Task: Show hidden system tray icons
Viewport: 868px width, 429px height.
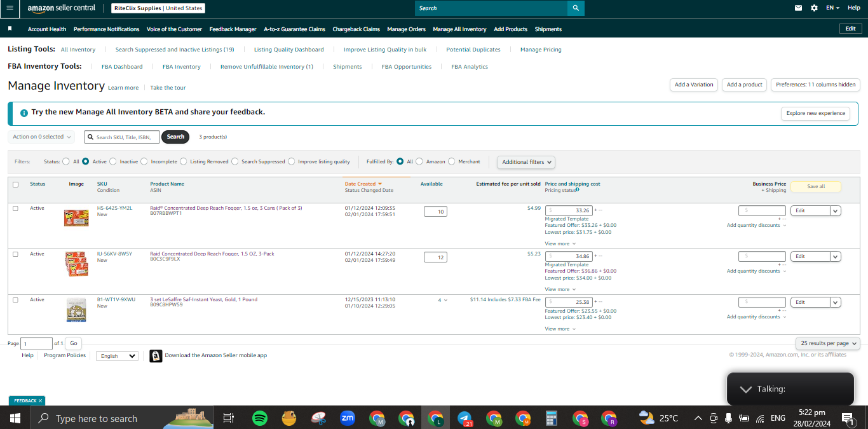Action: tap(698, 418)
